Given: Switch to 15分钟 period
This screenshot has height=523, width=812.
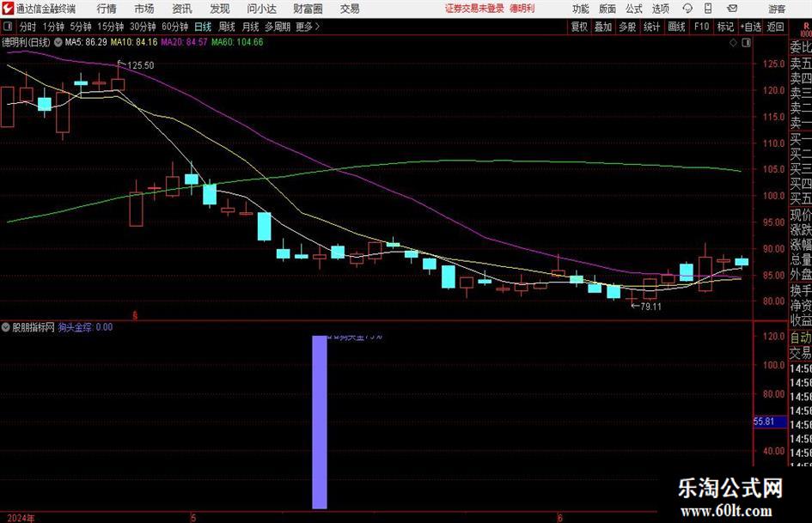Looking at the screenshot, I should pyautogui.click(x=111, y=27).
